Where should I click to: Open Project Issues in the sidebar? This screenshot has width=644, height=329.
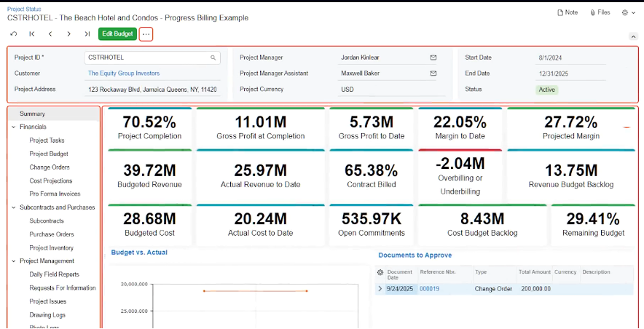[x=47, y=301]
